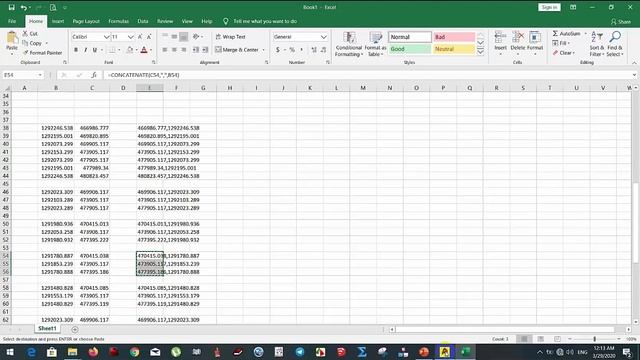Click the formula bar with CONCATENATE

367,75
